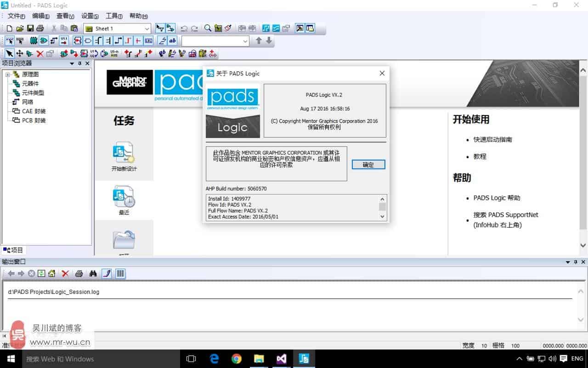Click the Redraw paintbrush icon
588x368 pixels.
(228, 29)
